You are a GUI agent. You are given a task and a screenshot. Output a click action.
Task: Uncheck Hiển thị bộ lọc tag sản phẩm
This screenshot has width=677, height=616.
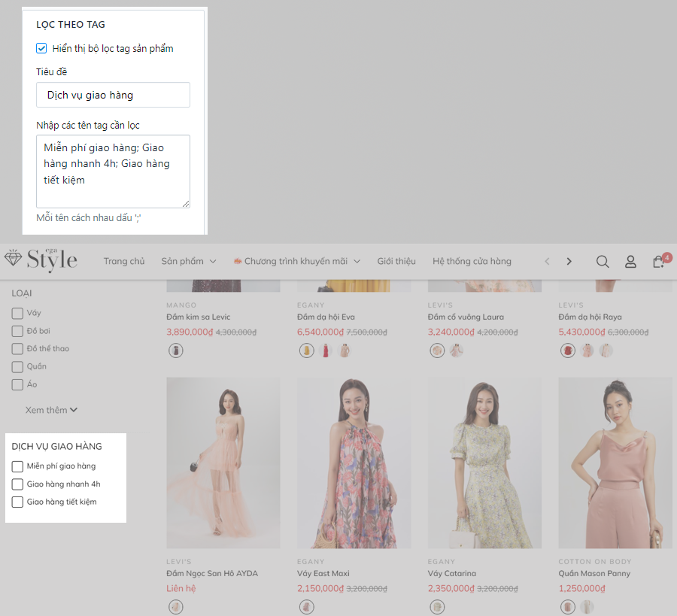point(42,49)
